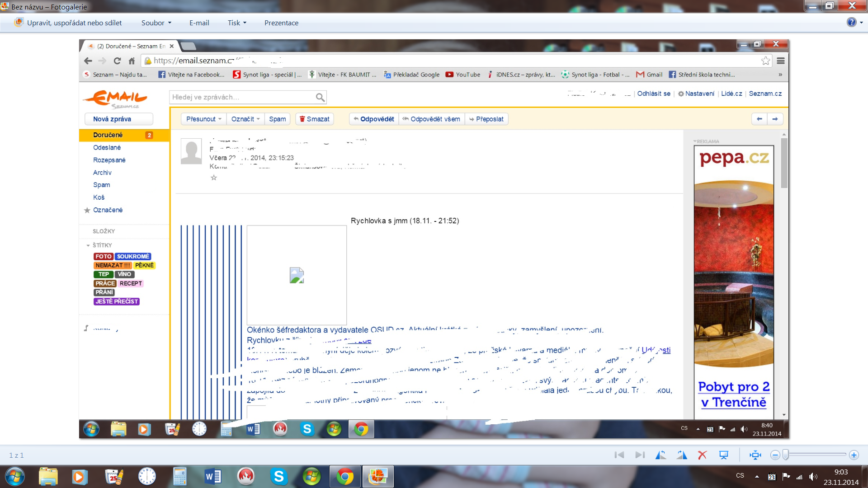Select Prezentace in the menu bar
Screen dimensions: 868x488
click(x=281, y=23)
